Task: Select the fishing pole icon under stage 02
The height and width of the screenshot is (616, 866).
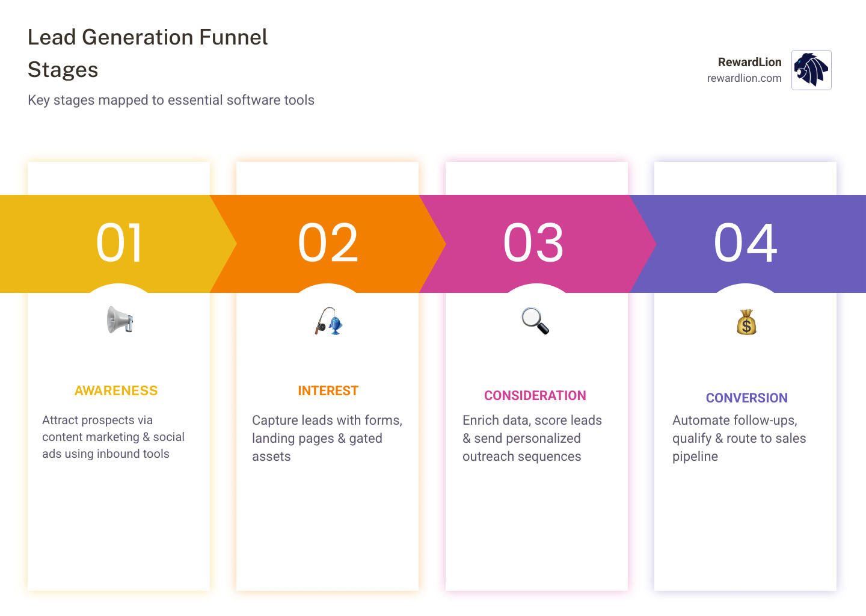Action: pos(327,321)
